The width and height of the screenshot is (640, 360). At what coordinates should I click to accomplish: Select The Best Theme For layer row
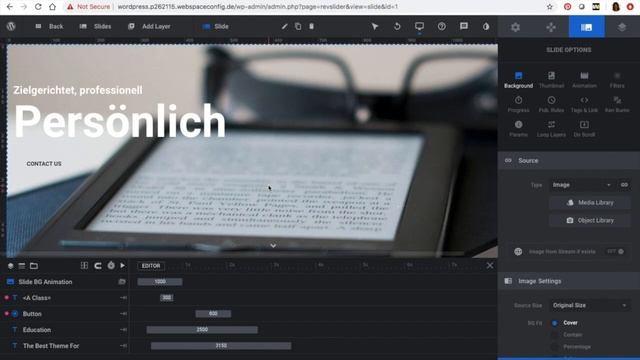[64, 346]
